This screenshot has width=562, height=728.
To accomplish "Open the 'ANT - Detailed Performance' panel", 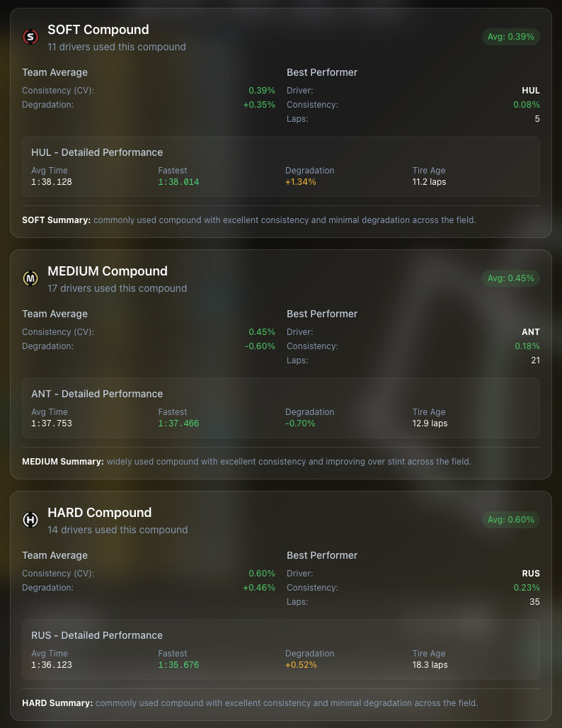I will point(97,394).
